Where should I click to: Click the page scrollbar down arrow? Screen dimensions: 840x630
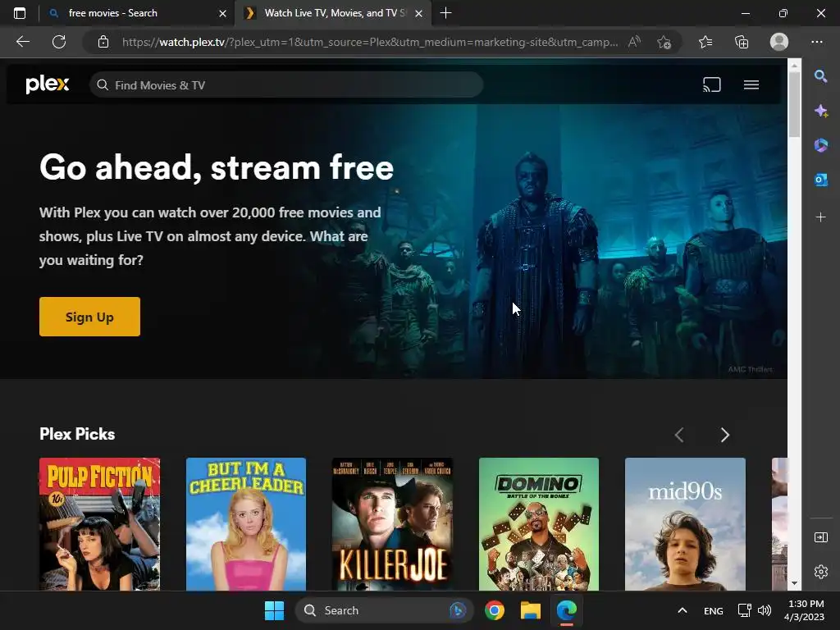pyautogui.click(x=794, y=583)
